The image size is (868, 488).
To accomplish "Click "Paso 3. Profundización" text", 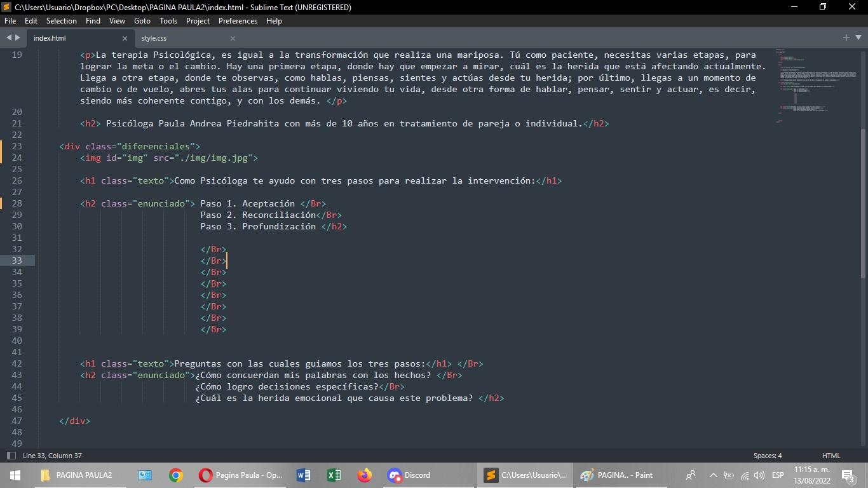I will click(x=258, y=226).
